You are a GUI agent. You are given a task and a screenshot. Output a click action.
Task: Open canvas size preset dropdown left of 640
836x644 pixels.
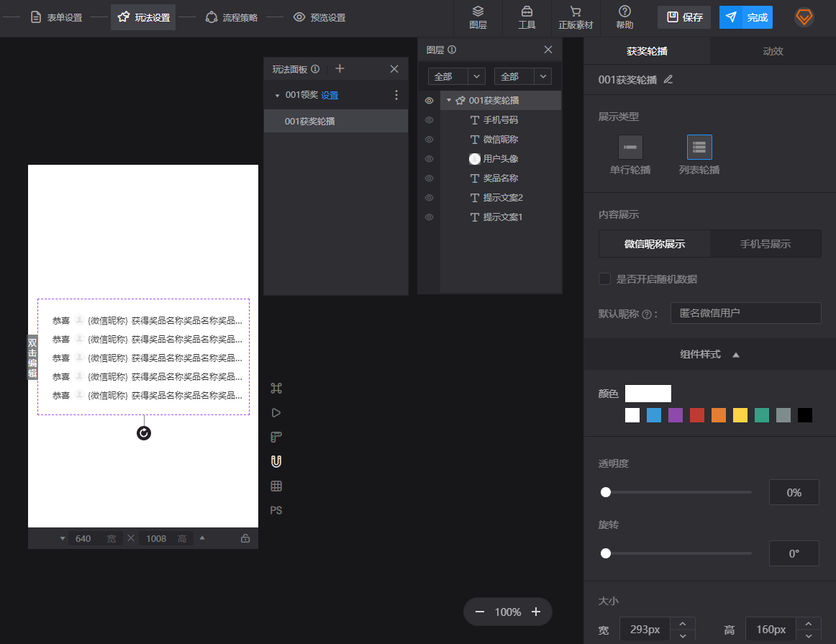click(63, 538)
